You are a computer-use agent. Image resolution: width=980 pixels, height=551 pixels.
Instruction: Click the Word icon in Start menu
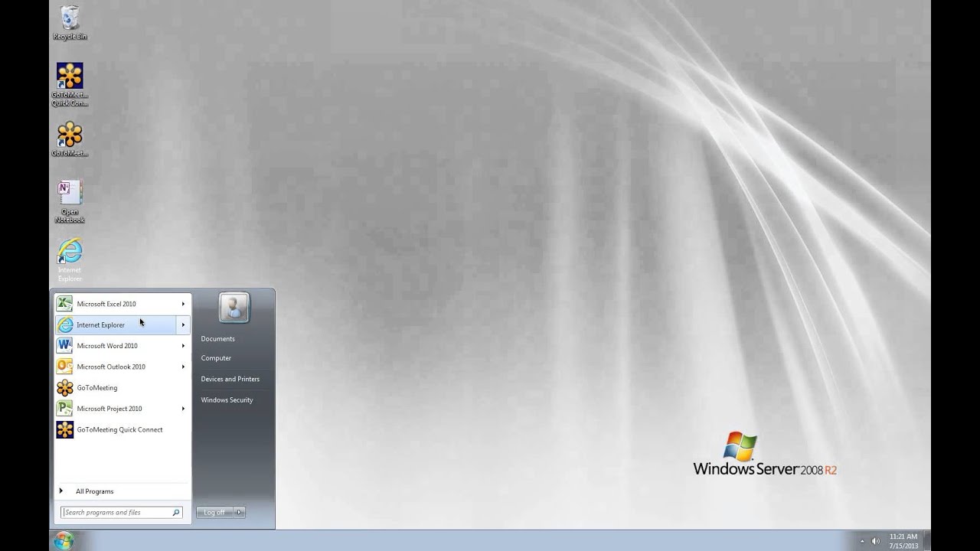[65, 346]
